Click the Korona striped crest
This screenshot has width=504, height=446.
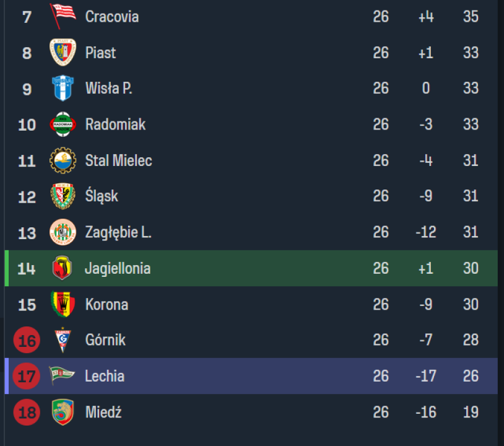(x=63, y=304)
